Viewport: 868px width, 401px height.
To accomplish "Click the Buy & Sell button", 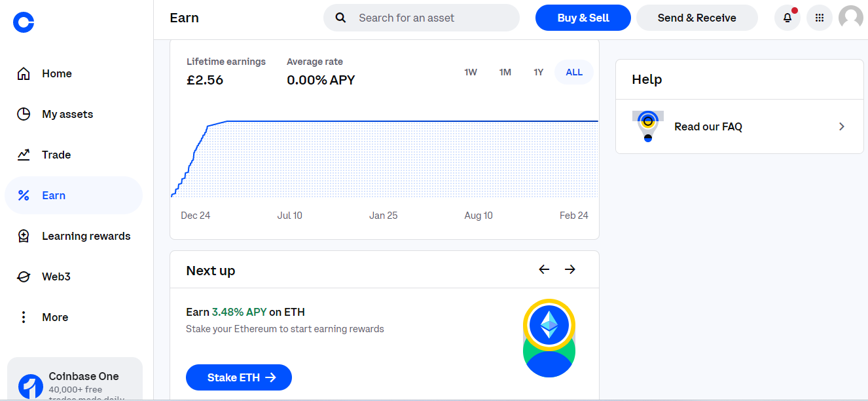I will pos(583,18).
